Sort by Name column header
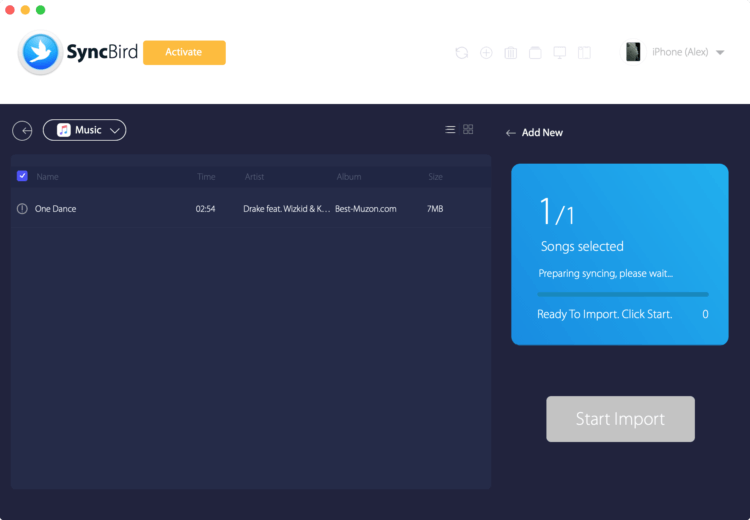The width and height of the screenshot is (750, 520). pyautogui.click(x=47, y=177)
